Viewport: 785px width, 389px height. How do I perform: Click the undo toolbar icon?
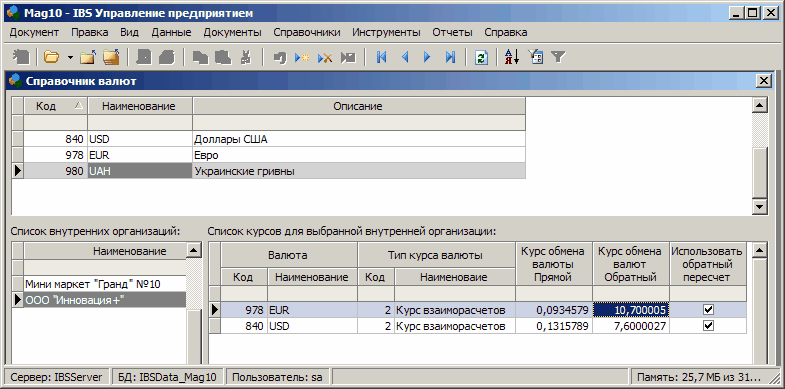click(280, 58)
